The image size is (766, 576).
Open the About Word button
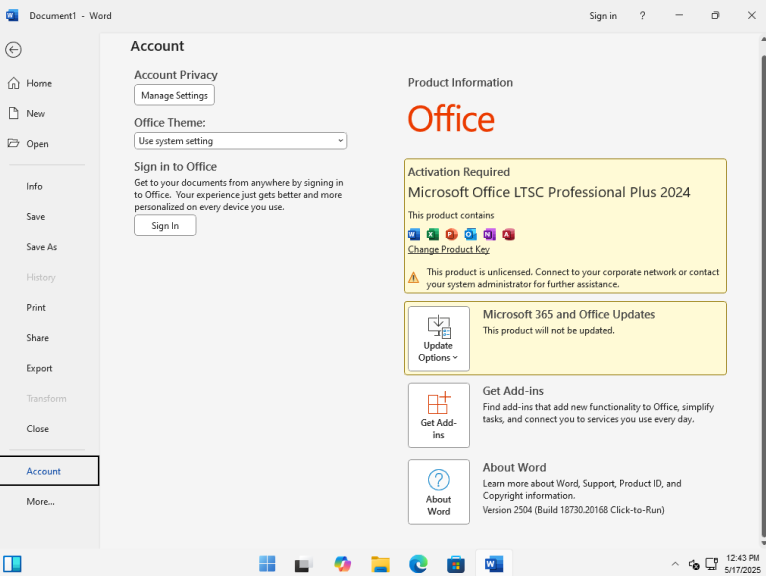point(439,492)
